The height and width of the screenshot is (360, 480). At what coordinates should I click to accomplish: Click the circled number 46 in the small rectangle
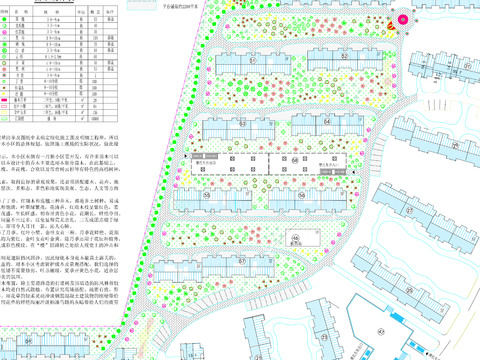coord(295,238)
